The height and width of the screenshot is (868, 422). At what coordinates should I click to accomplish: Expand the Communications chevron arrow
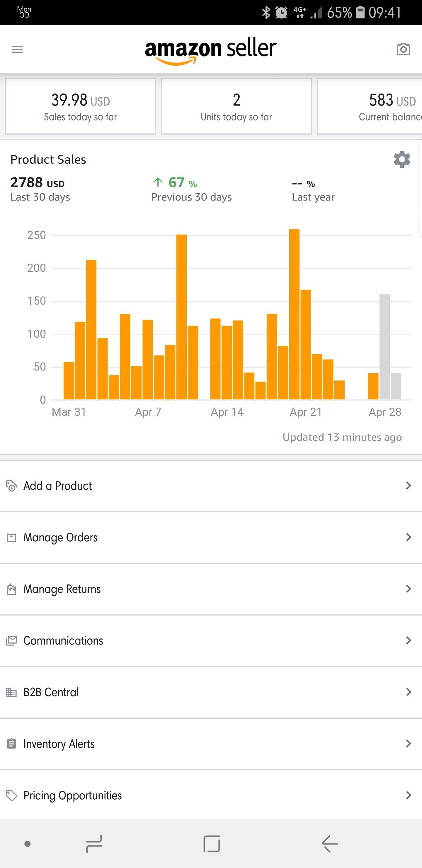click(408, 640)
